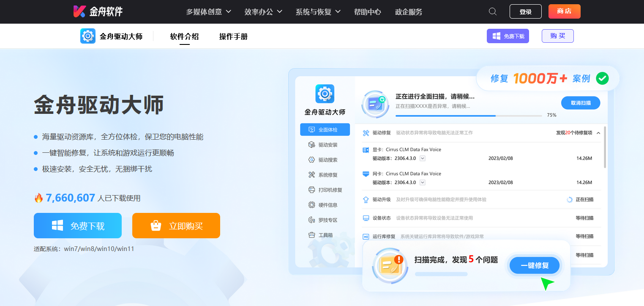Click the 网卡 size 14.26M
644x306 pixels.
[x=584, y=182]
